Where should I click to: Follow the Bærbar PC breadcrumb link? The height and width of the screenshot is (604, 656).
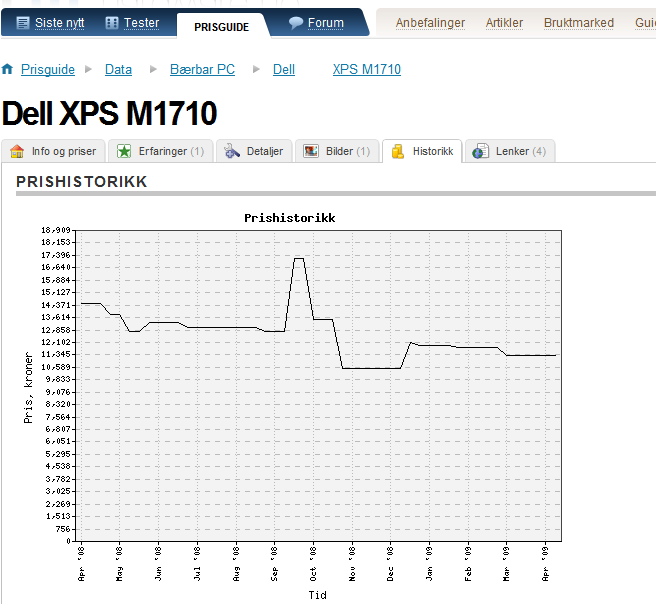[x=202, y=69]
